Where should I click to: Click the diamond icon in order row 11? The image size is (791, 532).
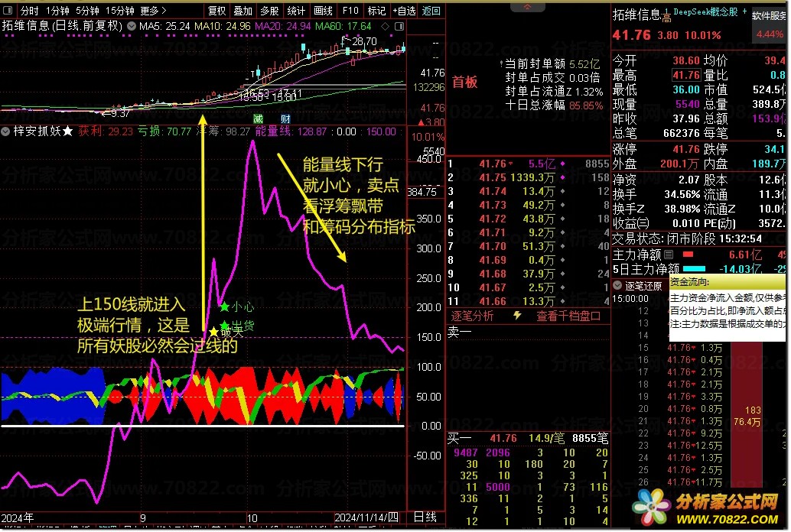(x=562, y=301)
